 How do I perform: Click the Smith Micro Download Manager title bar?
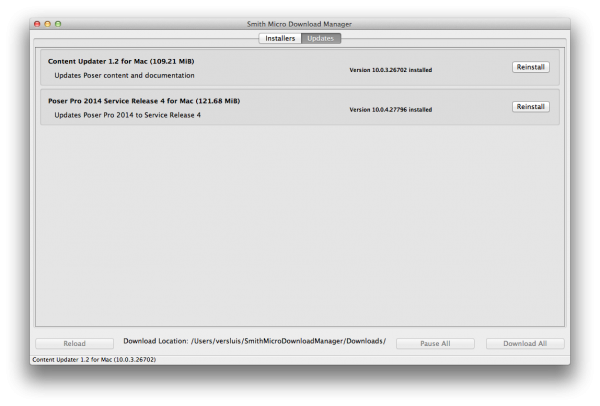pyautogui.click(x=299, y=24)
